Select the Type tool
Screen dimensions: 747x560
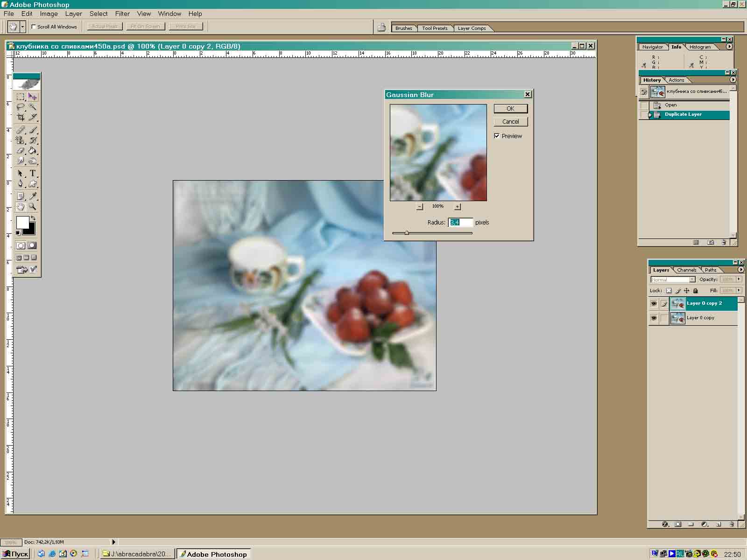click(33, 173)
